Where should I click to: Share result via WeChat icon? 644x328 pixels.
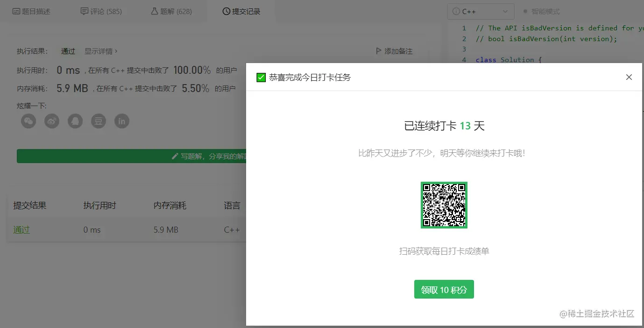coord(28,121)
